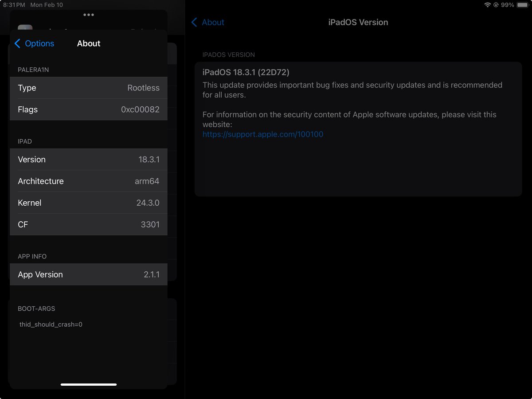Tap the BOOT-ARGS section header

(36, 309)
